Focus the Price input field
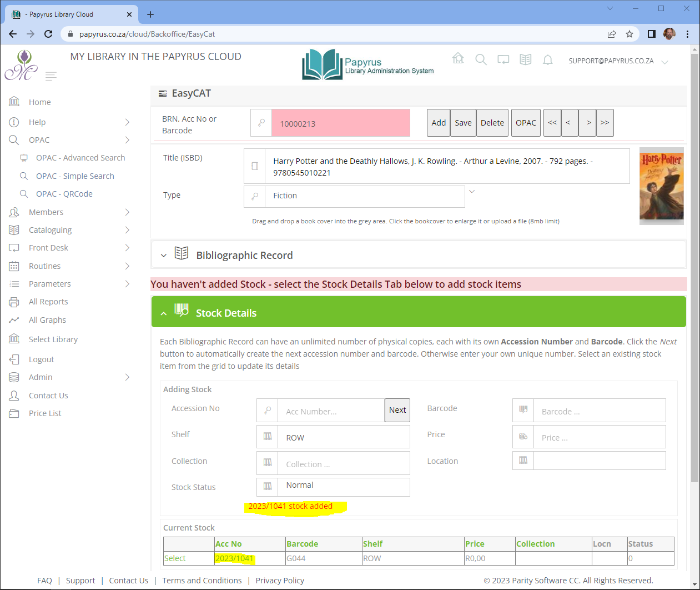Viewport: 700px width, 590px height. pos(600,437)
